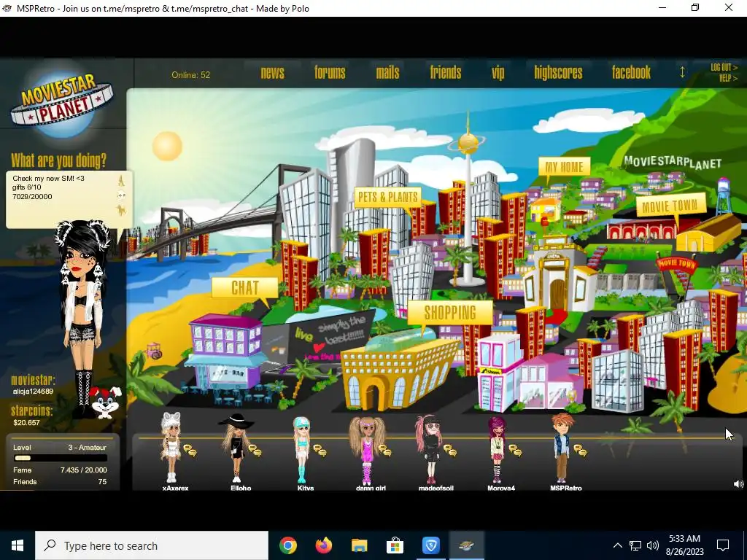Click chat bubbles icon next to xAxerex
The height and width of the screenshot is (560, 747).
point(190,450)
